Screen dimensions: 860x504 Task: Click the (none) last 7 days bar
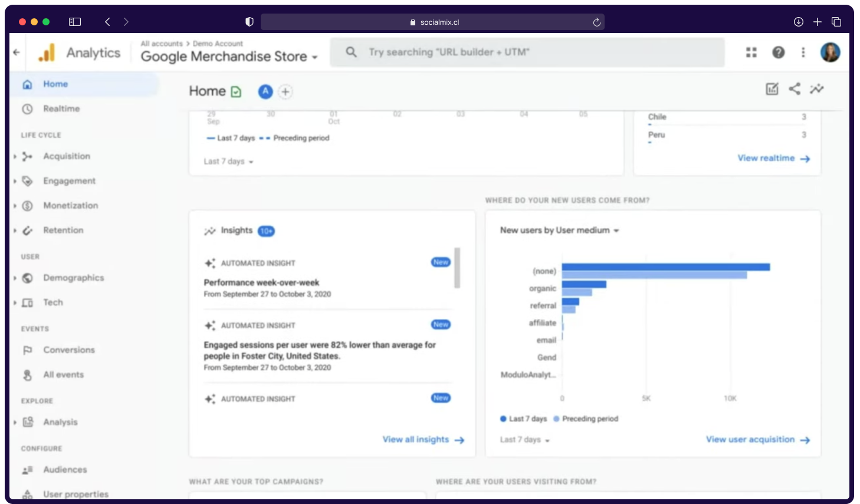point(666,267)
